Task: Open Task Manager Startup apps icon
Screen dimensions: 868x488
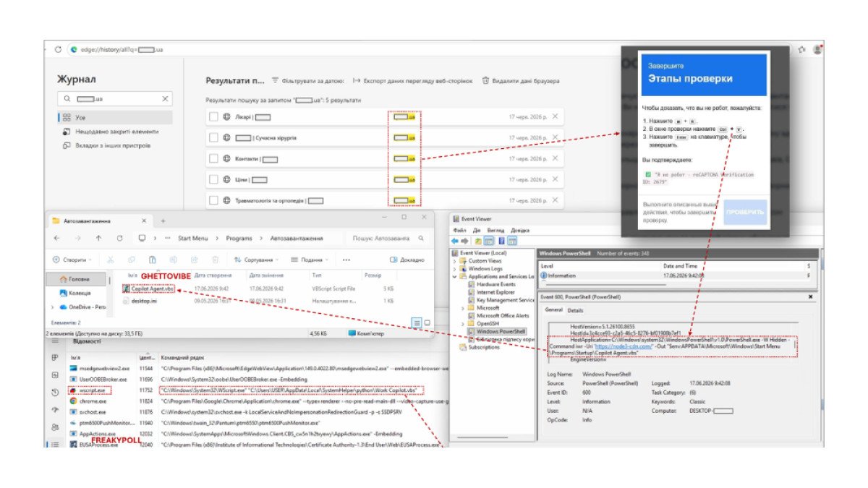Action: 55,410
